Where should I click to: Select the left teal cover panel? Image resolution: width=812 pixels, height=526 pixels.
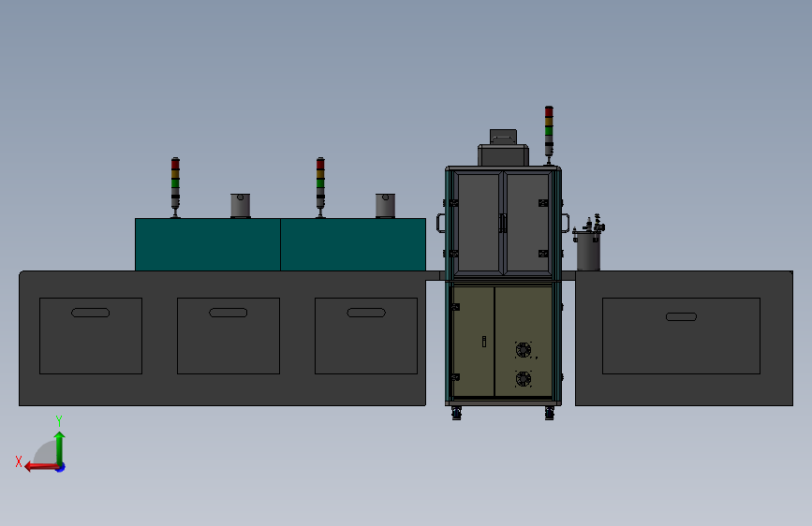(x=208, y=244)
